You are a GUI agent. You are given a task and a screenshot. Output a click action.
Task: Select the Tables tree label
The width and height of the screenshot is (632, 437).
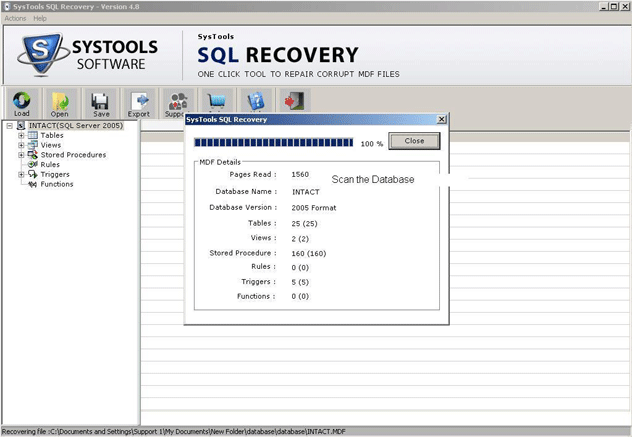click(52, 135)
